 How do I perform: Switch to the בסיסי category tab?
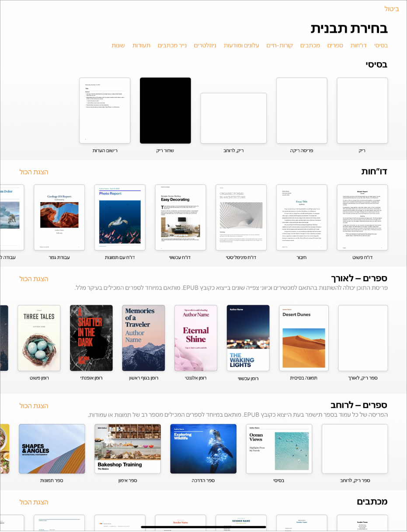(x=381, y=45)
